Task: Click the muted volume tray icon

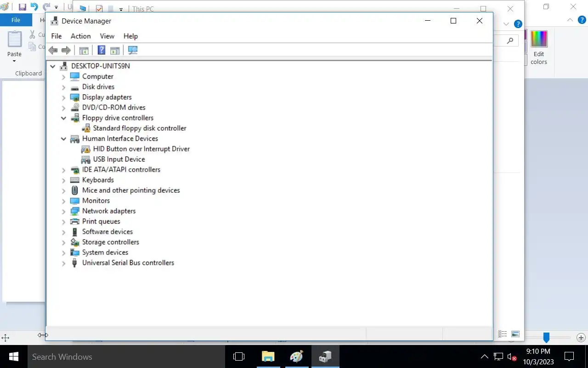Action: (512, 356)
